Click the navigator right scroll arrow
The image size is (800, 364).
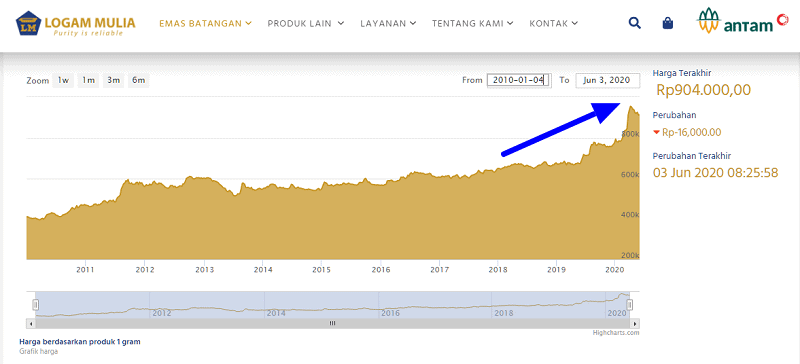point(635,324)
